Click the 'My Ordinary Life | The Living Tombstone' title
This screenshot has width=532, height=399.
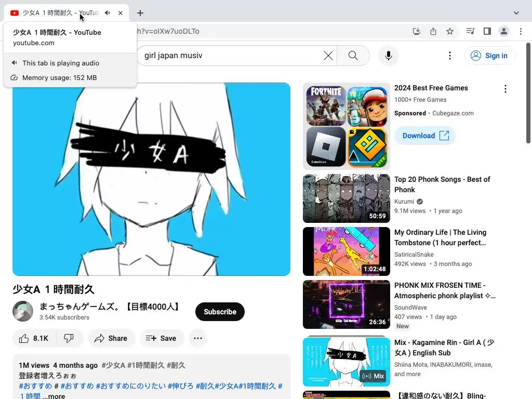coord(441,237)
